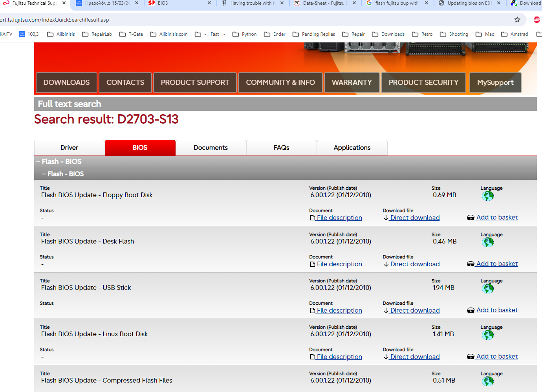Switch to the Updating bios on E8 tab
Image resolution: width=542 pixels, height=392 pixels.
469,3
